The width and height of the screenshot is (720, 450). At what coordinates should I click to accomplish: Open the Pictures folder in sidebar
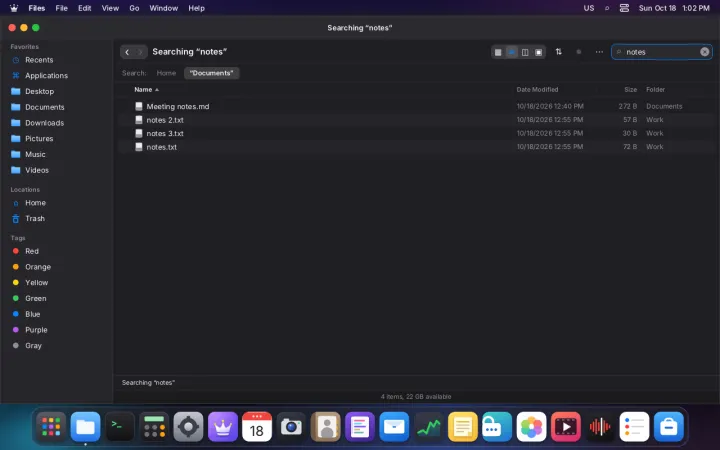(x=56, y=138)
